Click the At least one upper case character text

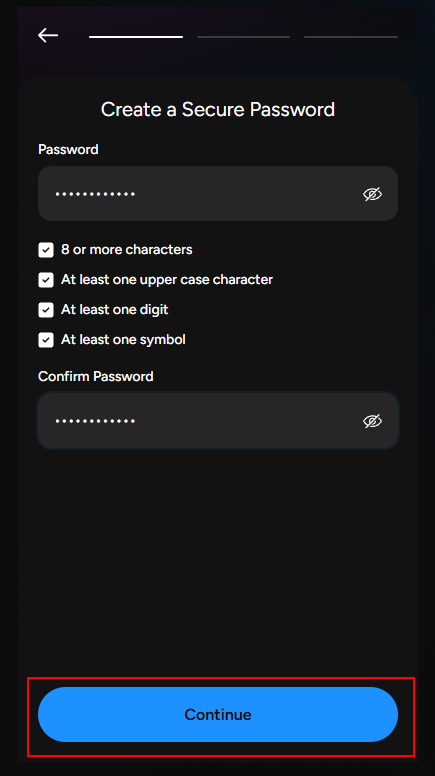coord(167,280)
